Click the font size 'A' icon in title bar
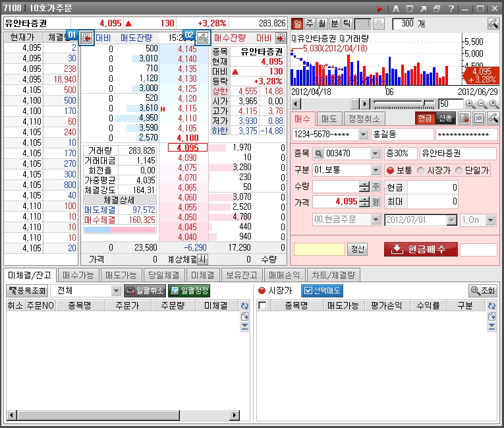The height and width of the screenshot is (428, 504). pos(396,9)
